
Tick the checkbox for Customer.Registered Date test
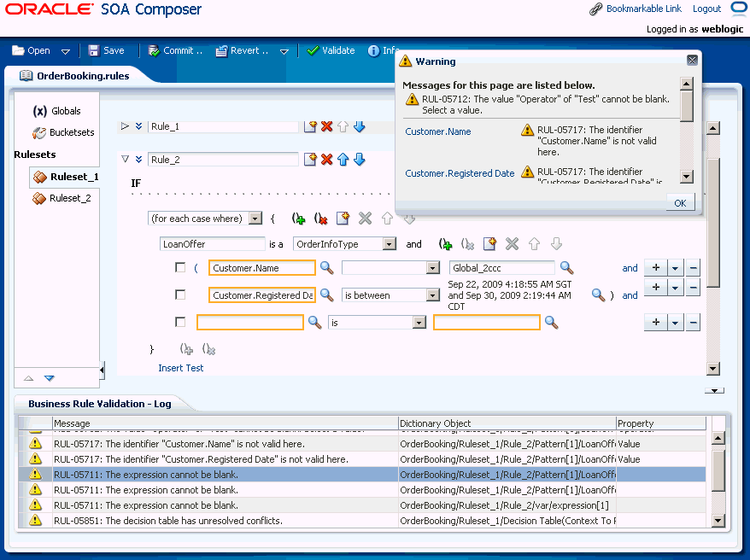(180, 295)
